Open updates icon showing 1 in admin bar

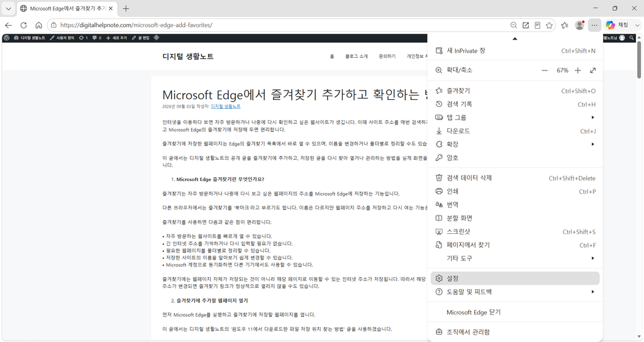pyautogui.click(x=83, y=38)
